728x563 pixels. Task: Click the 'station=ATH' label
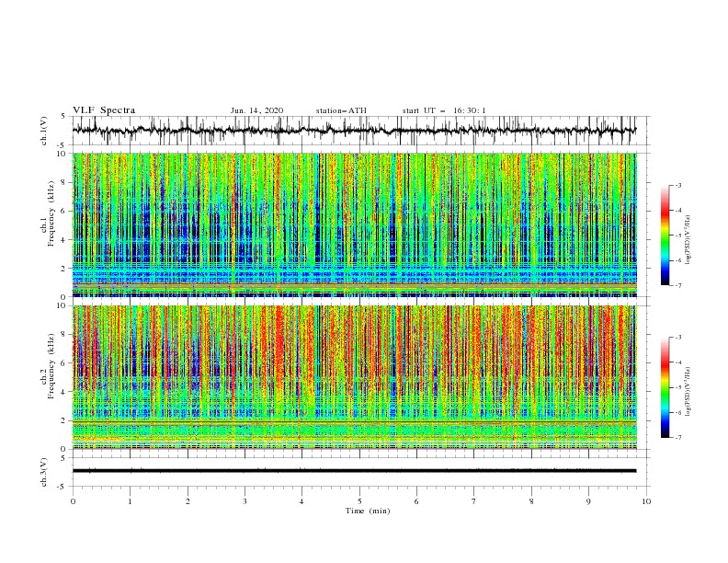coord(341,110)
